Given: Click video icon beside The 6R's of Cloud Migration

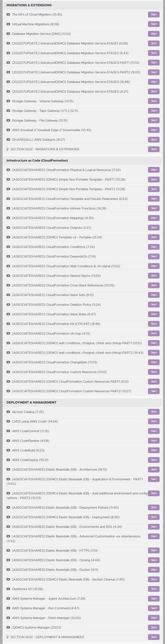Looking at the screenshot, I should (x=8, y=14).
